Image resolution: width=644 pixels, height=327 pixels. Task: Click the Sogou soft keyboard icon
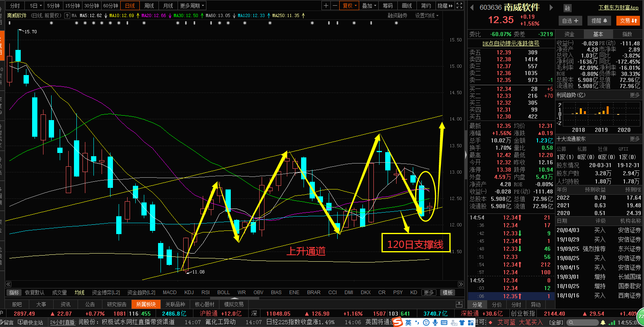click(x=444, y=323)
